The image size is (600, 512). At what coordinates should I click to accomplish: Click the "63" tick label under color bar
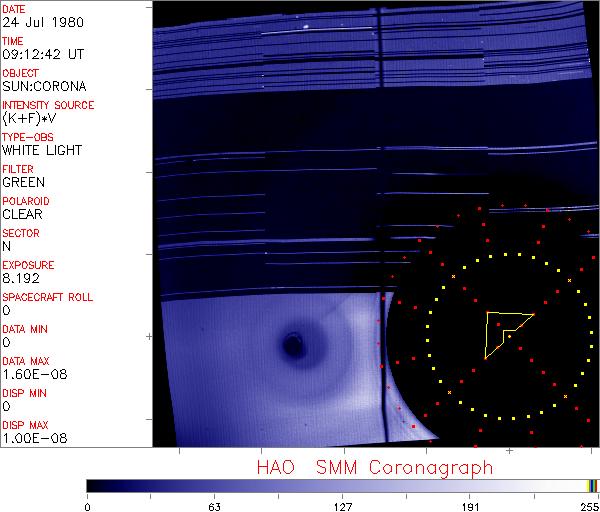pyautogui.click(x=214, y=505)
